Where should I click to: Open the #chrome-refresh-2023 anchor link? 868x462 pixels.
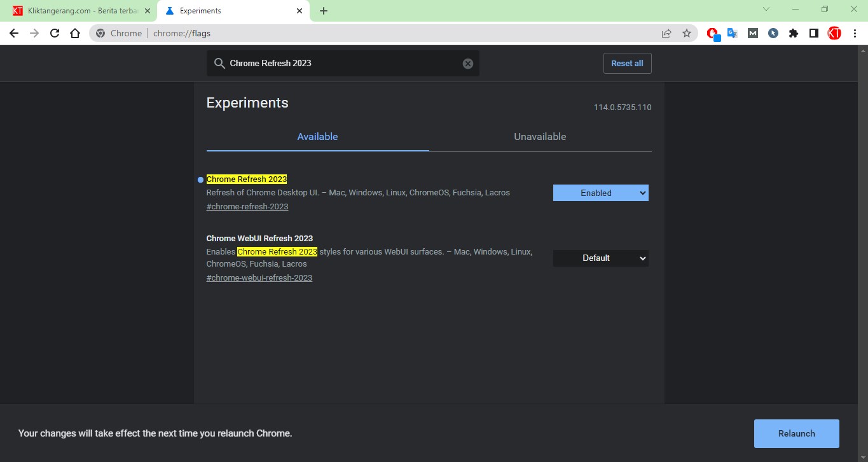click(x=247, y=206)
